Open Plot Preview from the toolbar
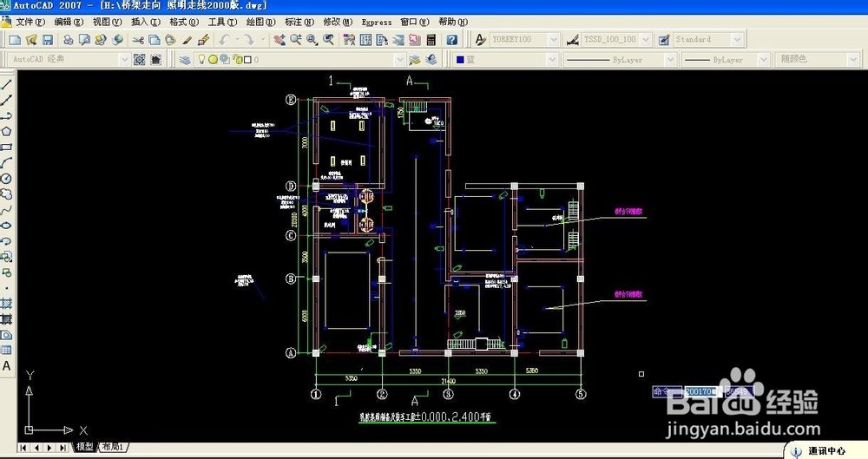Image resolution: width=868 pixels, height=459 pixels. [x=84, y=39]
